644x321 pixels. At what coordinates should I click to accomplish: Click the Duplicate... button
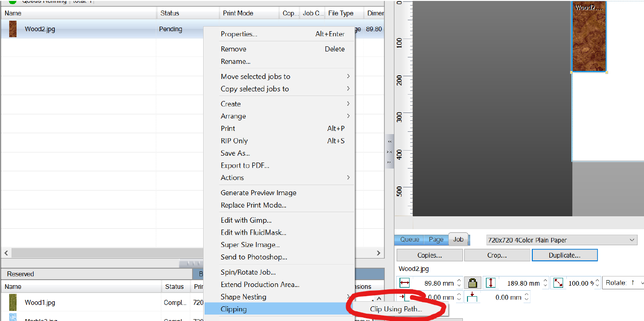[x=564, y=255]
